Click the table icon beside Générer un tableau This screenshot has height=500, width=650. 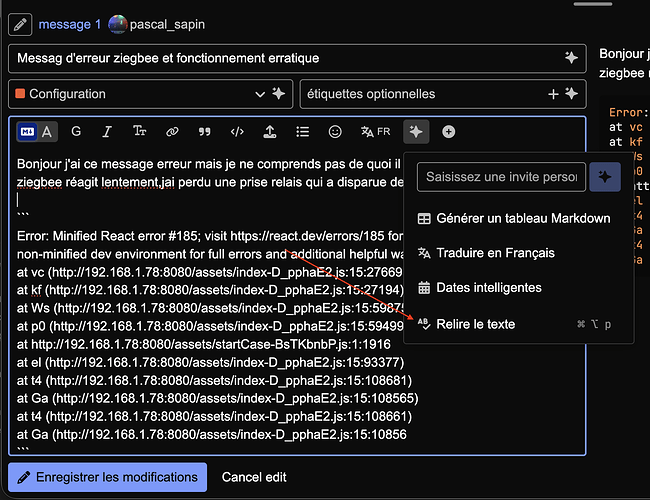(424, 218)
